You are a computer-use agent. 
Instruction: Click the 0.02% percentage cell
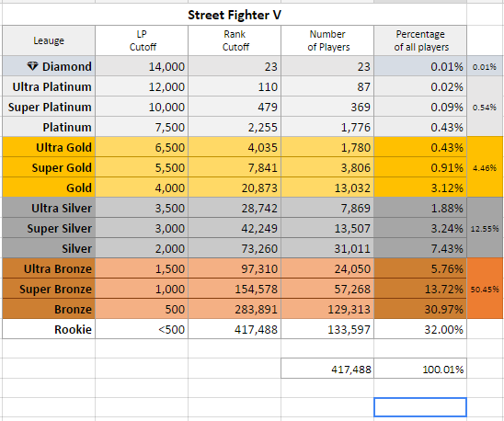coord(420,86)
